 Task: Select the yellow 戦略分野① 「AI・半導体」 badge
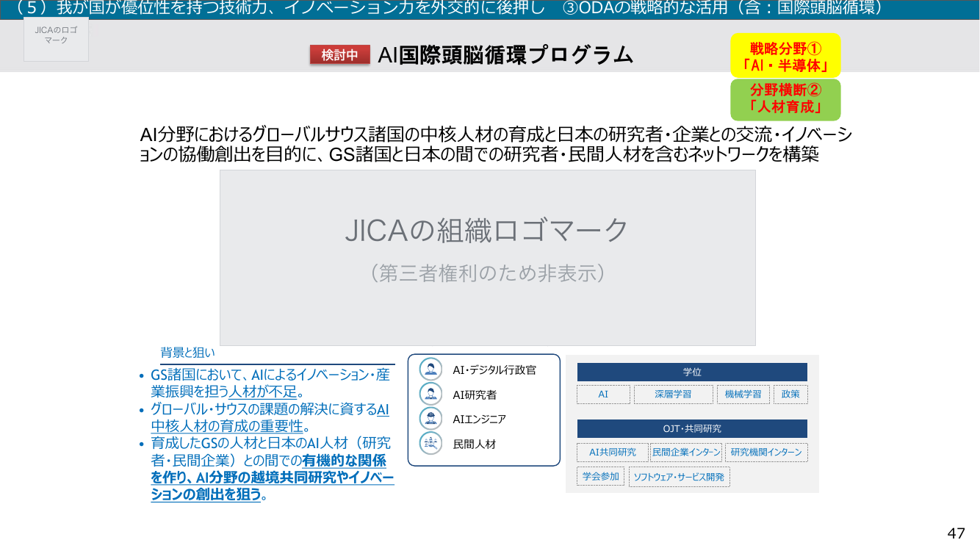point(785,56)
